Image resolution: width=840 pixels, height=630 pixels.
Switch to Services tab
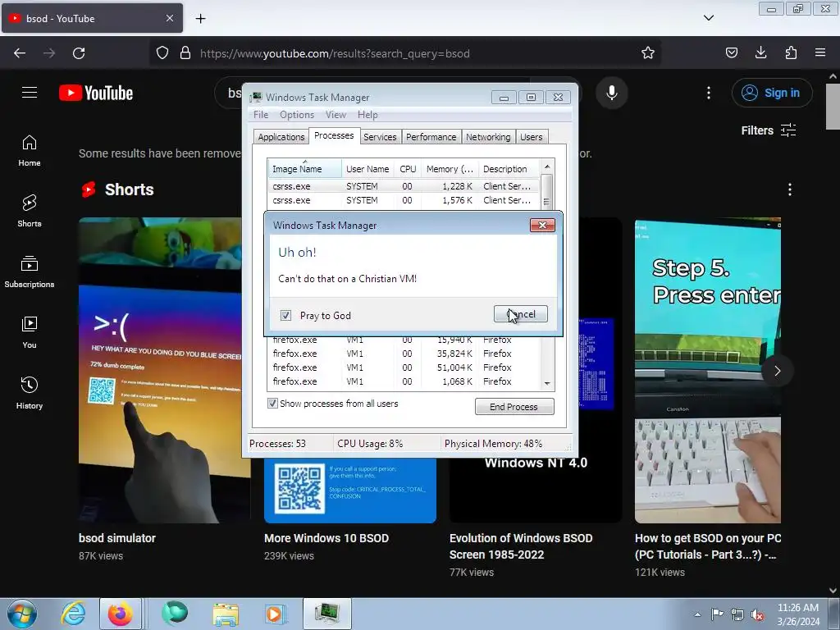[x=380, y=137]
